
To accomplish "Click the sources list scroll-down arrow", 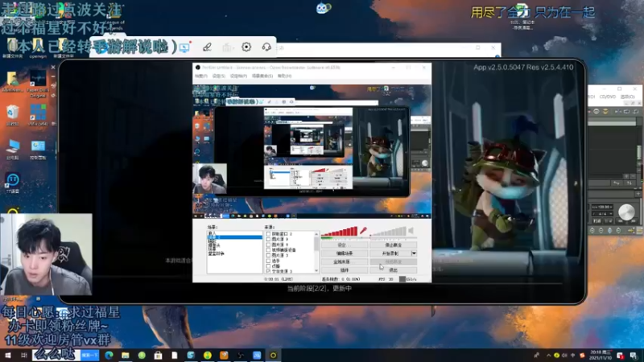I will tap(316, 271).
